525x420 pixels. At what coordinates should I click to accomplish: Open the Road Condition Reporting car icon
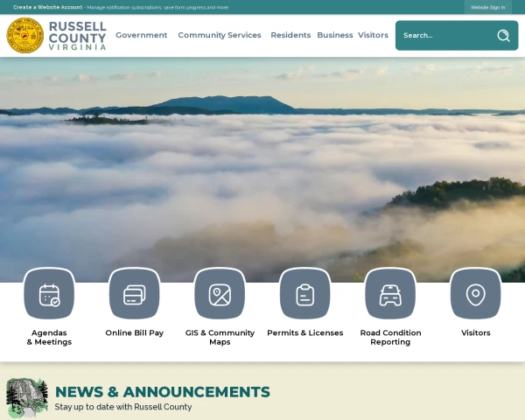(390, 294)
